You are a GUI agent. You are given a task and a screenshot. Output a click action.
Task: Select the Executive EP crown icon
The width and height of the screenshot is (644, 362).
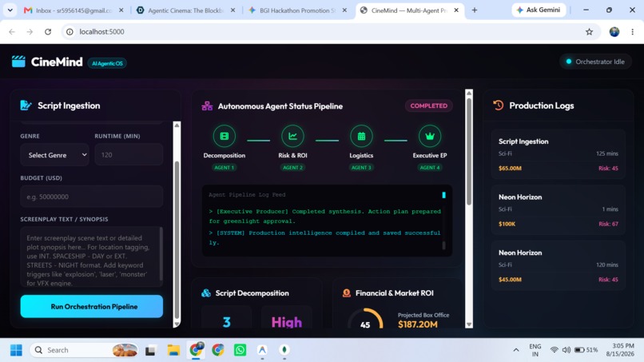pyautogui.click(x=430, y=136)
